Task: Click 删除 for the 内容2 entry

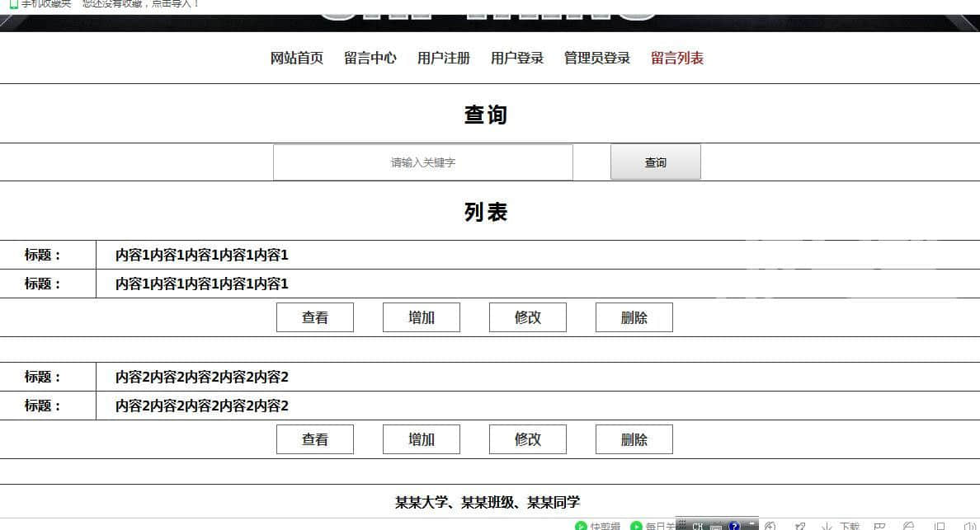Action: click(x=634, y=439)
